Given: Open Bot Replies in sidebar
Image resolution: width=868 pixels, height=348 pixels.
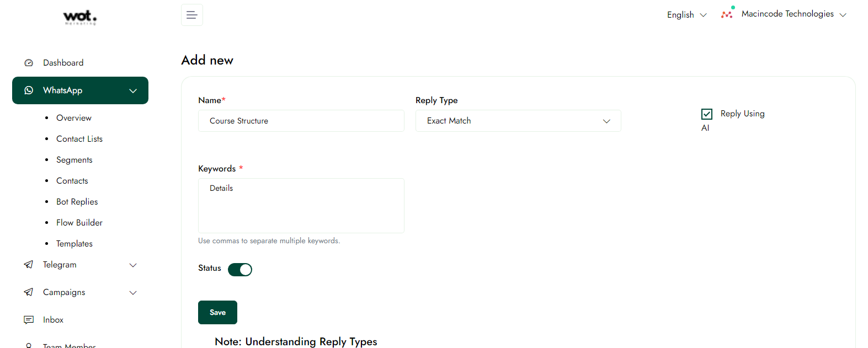Looking at the screenshot, I should point(77,202).
